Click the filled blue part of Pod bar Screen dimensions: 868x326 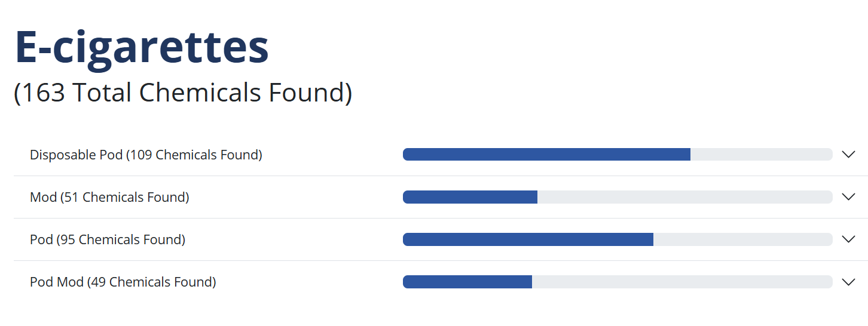[x=528, y=239]
